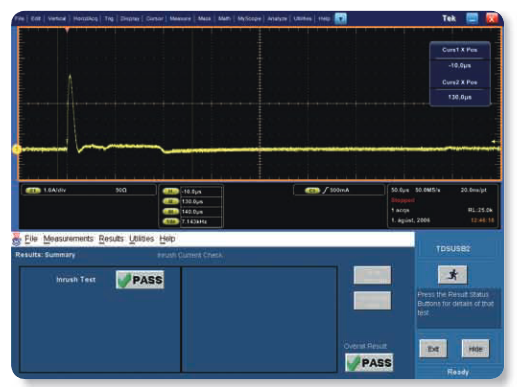Viewport: 517px width, 387px height.
Task: Open the MyScope menu
Action: click(x=249, y=19)
